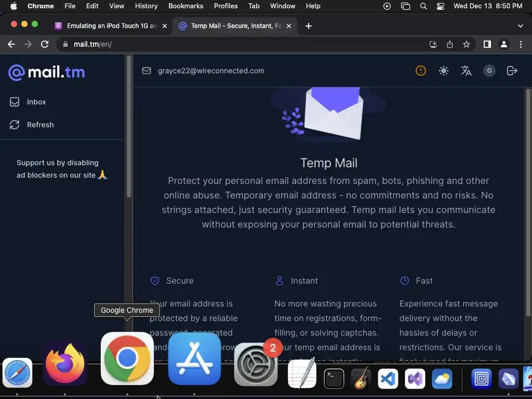This screenshot has width=532, height=399.
Task: Click the share page icon
Action: [x=450, y=44]
